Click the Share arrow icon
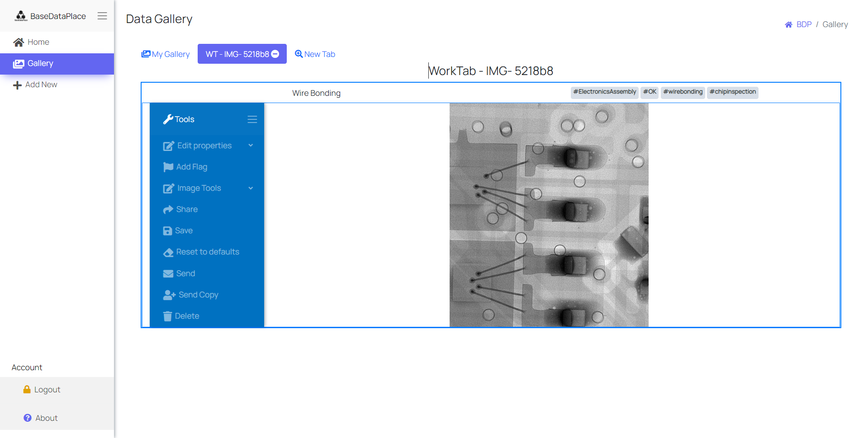Screen dimensions: 868x438 [168, 209]
